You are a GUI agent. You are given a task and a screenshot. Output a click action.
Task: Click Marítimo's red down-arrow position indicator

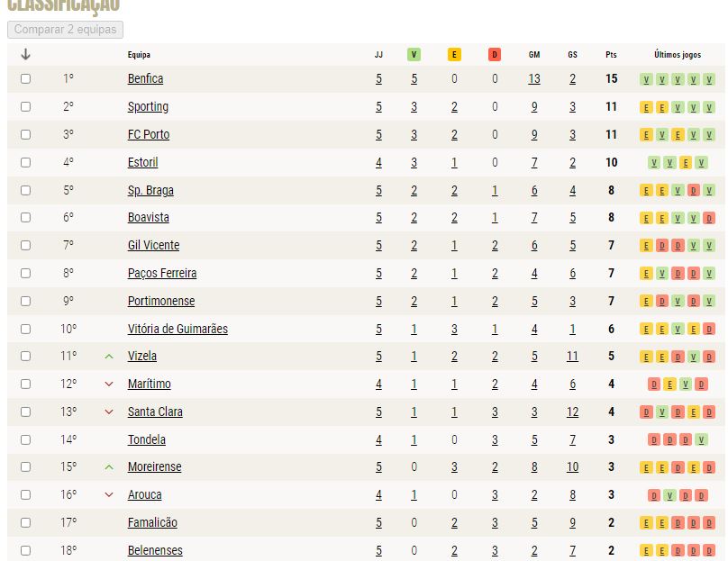pyautogui.click(x=109, y=385)
